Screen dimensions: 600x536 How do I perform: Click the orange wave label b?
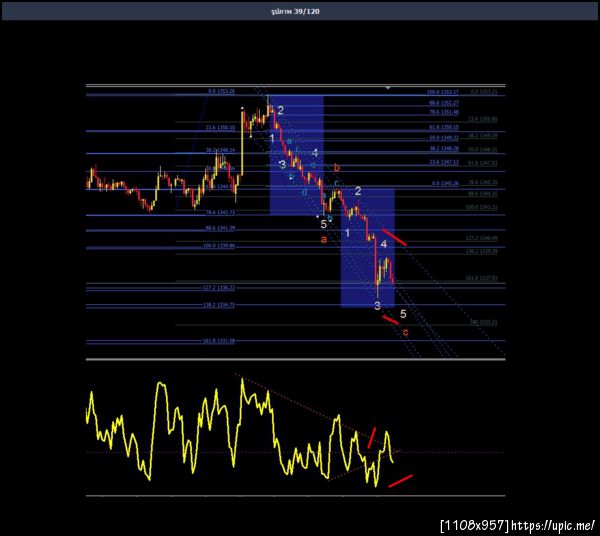pyautogui.click(x=337, y=168)
